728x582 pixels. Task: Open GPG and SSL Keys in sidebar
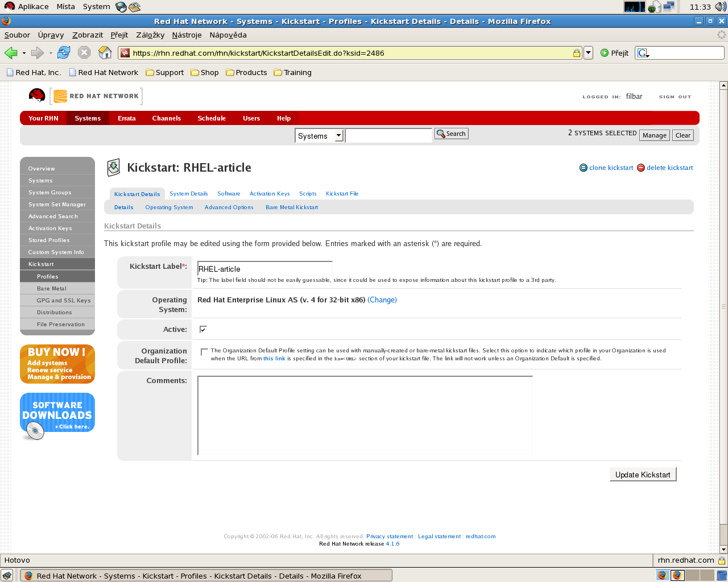[x=57, y=301]
